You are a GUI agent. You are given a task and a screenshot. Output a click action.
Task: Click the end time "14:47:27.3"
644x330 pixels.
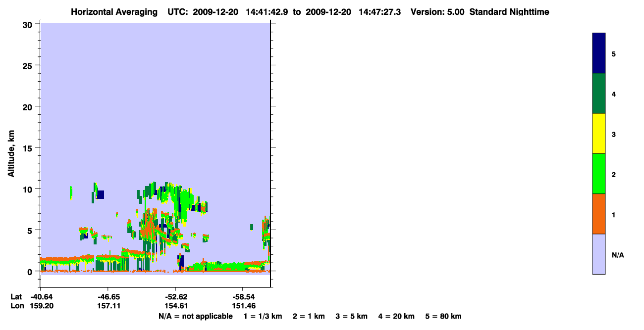click(380, 12)
